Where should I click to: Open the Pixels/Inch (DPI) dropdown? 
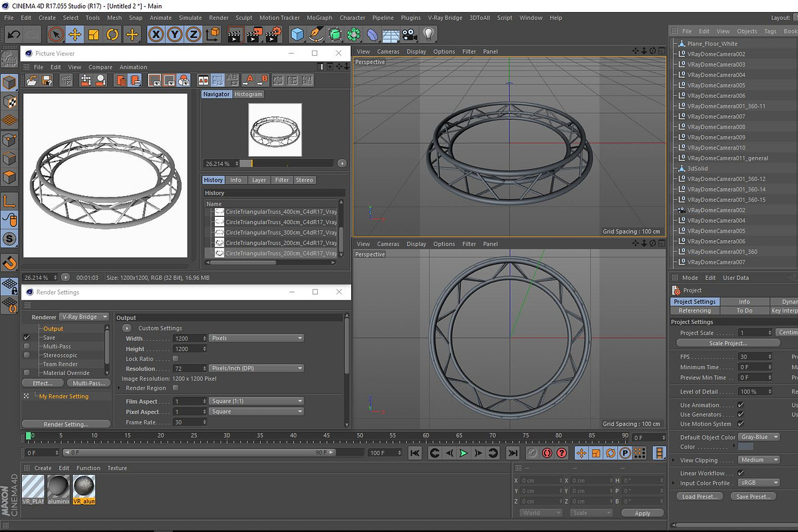pos(257,368)
